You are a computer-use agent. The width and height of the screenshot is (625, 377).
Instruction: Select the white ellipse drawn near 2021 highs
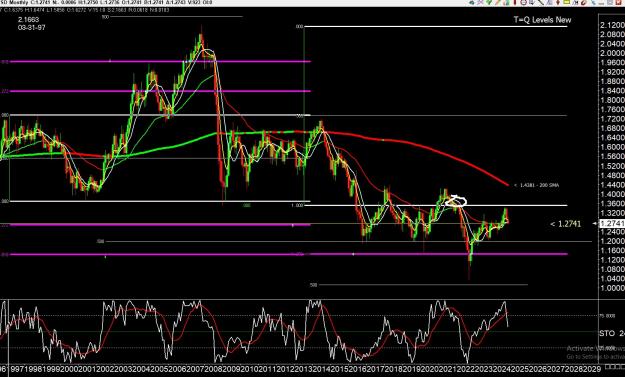[456, 201]
